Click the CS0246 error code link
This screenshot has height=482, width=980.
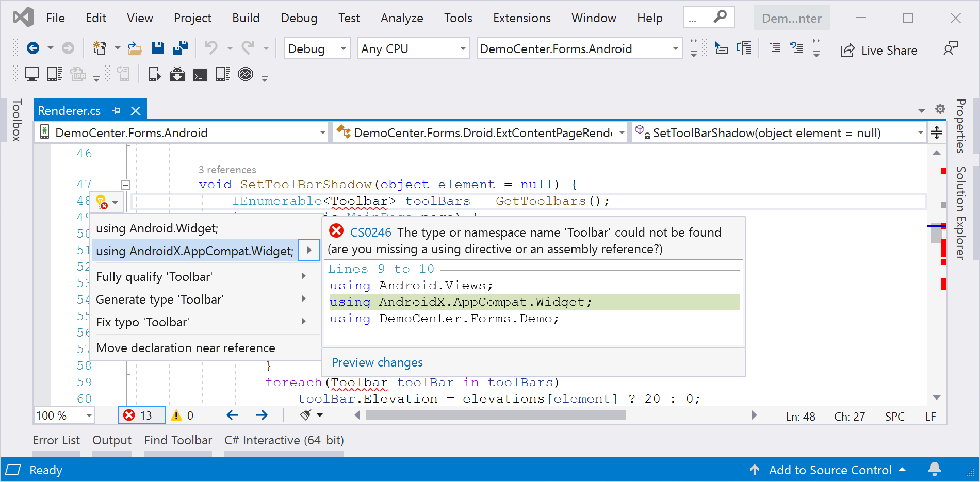pyautogui.click(x=370, y=232)
